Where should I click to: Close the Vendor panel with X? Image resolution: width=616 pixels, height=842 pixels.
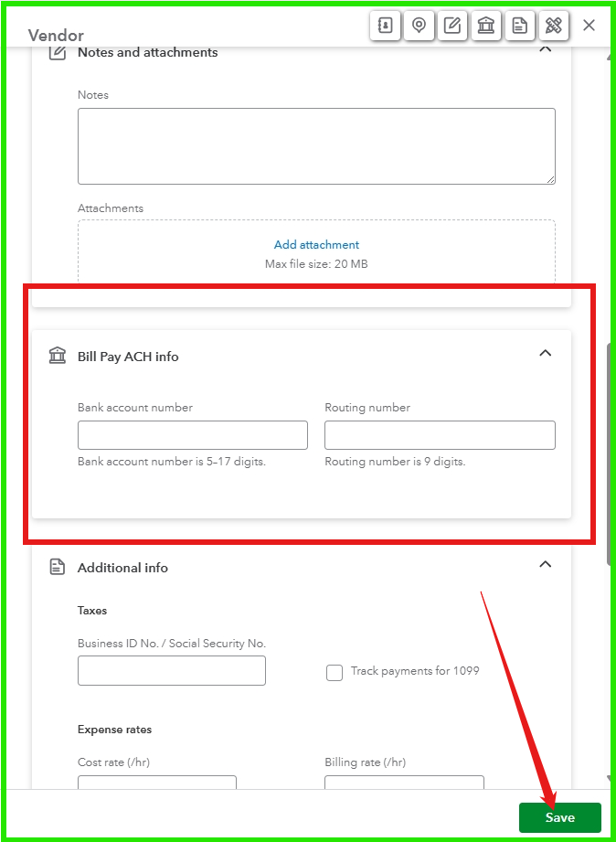pyautogui.click(x=589, y=26)
